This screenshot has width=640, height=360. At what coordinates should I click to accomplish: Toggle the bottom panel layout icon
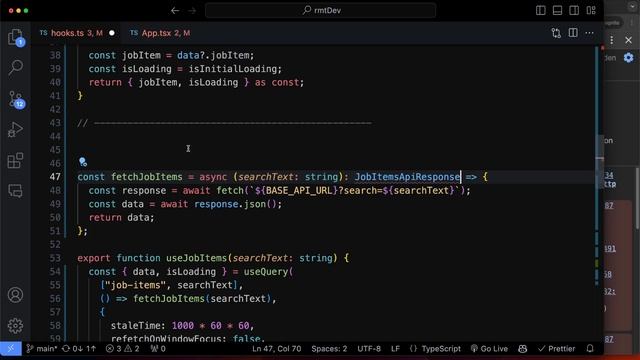[x=557, y=11]
